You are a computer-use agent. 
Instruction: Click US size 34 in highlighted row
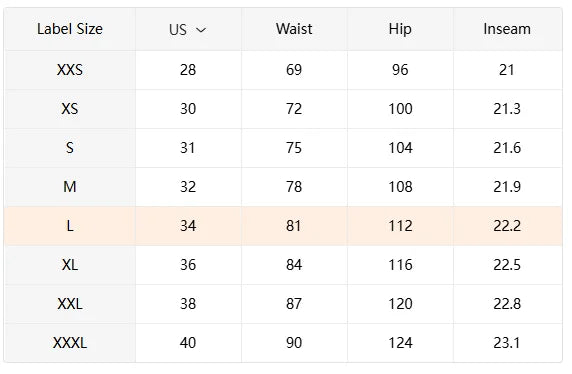click(188, 226)
